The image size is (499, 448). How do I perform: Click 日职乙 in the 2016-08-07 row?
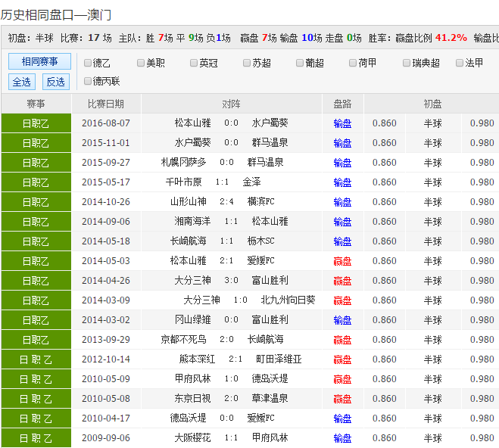pyautogui.click(x=36, y=123)
